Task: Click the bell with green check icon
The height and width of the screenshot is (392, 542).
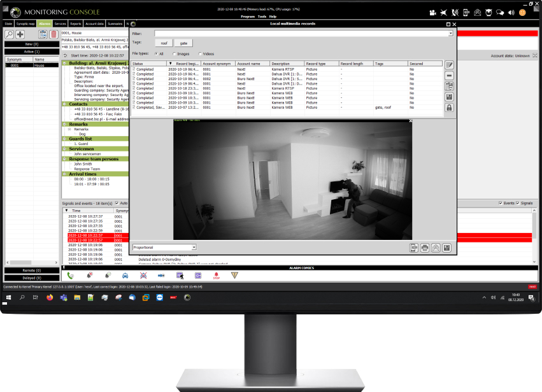Action: [108, 276]
